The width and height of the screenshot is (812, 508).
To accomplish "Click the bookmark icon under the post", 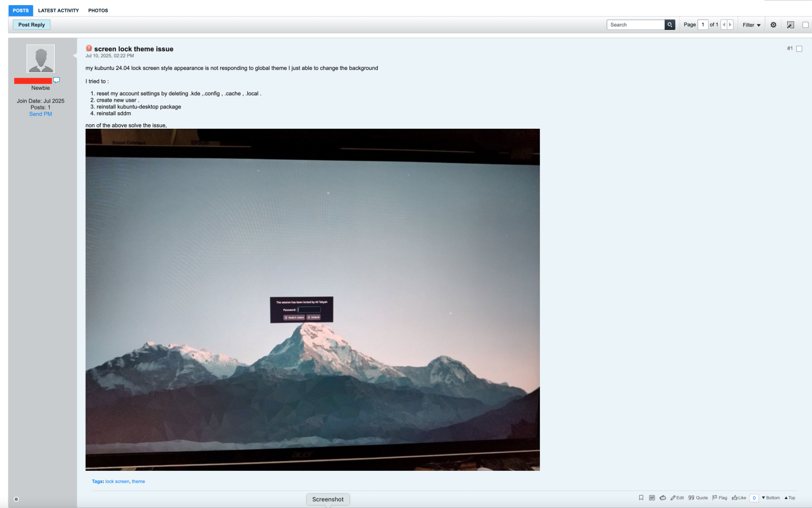I will pyautogui.click(x=641, y=498).
